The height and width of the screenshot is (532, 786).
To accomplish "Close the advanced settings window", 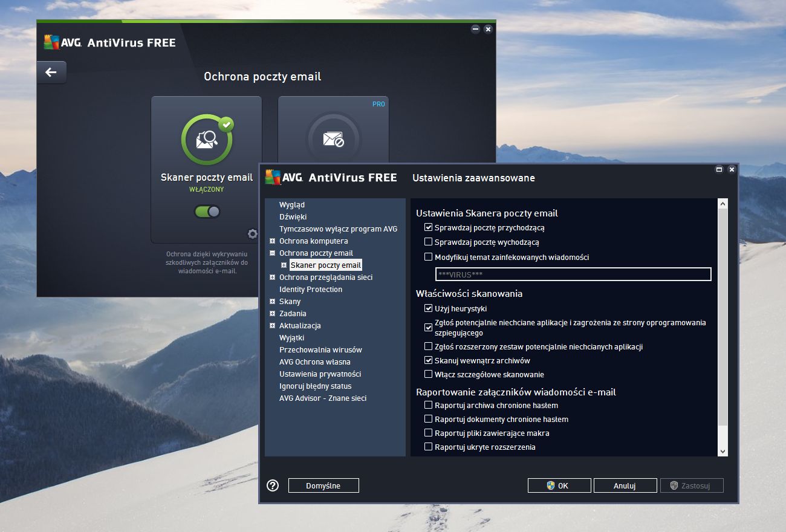I will click(x=732, y=170).
